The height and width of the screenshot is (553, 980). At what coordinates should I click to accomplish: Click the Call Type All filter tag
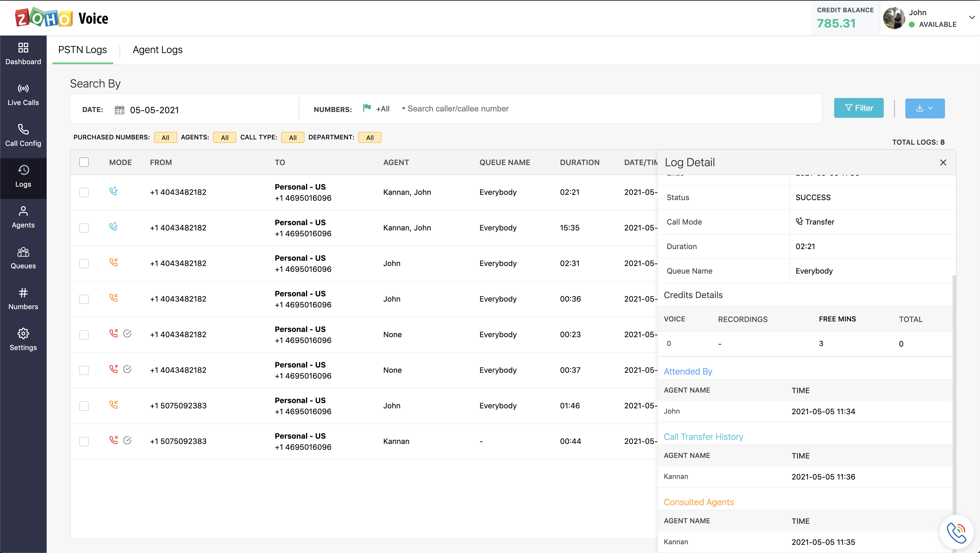click(293, 138)
